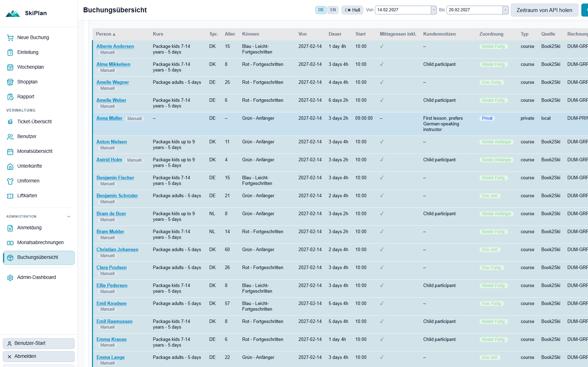The width and height of the screenshot is (588, 367).
Task: Toggle the Hell light theme
Action: point(352,10)
